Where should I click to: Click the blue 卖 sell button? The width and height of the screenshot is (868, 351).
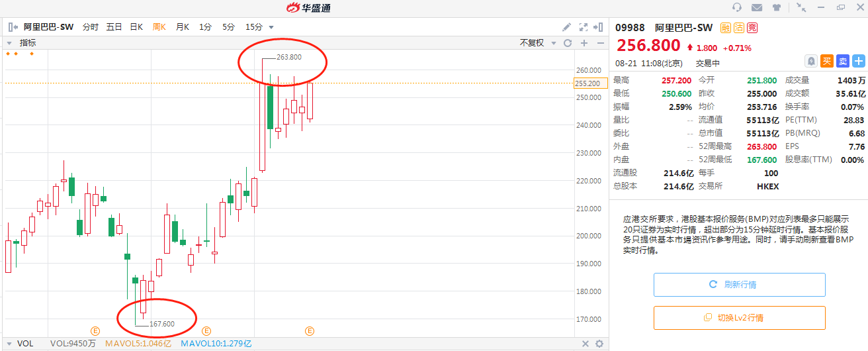(x=842, y=61)
